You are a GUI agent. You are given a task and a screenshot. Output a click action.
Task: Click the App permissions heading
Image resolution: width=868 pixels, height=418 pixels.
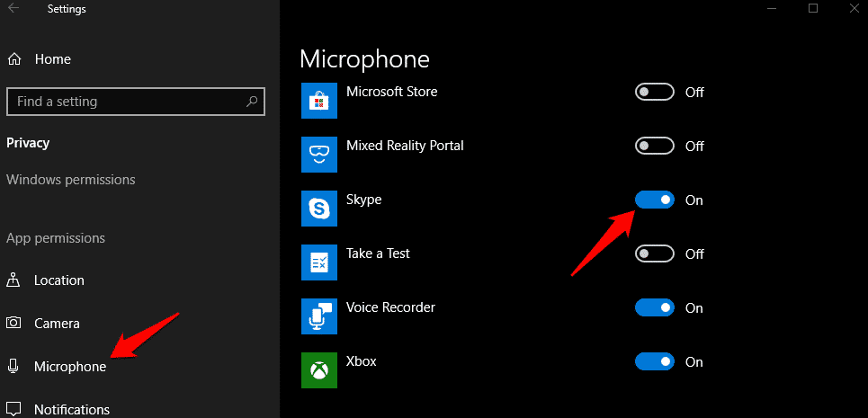pos(56,238)
